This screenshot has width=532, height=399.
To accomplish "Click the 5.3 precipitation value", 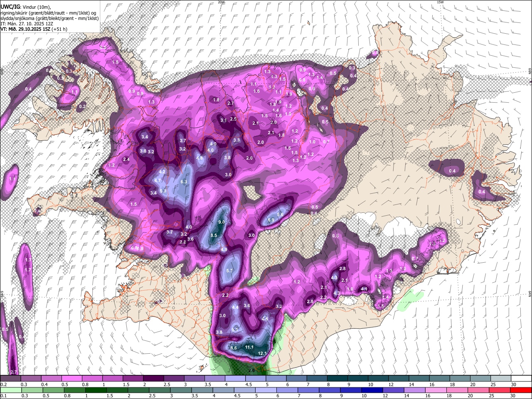I will point(163,191).
